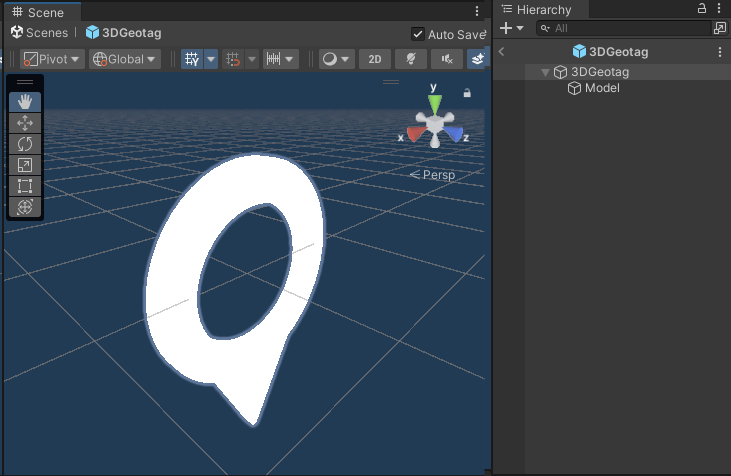Collapse the 3DGeotag tree item
This screenshot has width=731, height=476.
(545, 72)
